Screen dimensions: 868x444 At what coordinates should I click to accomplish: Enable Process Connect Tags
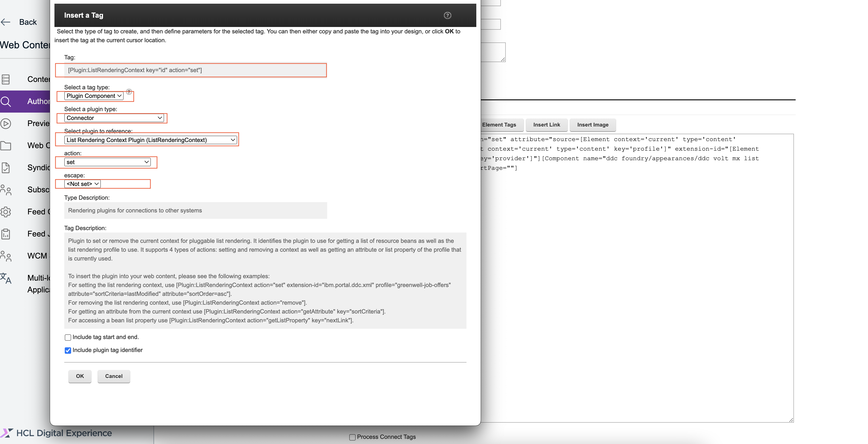tap(352, 437)
